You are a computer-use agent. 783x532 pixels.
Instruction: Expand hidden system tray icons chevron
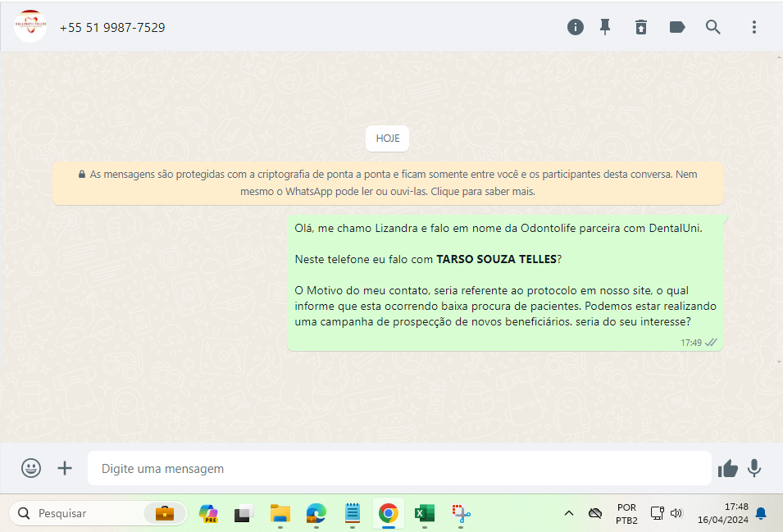pos(569,513)
